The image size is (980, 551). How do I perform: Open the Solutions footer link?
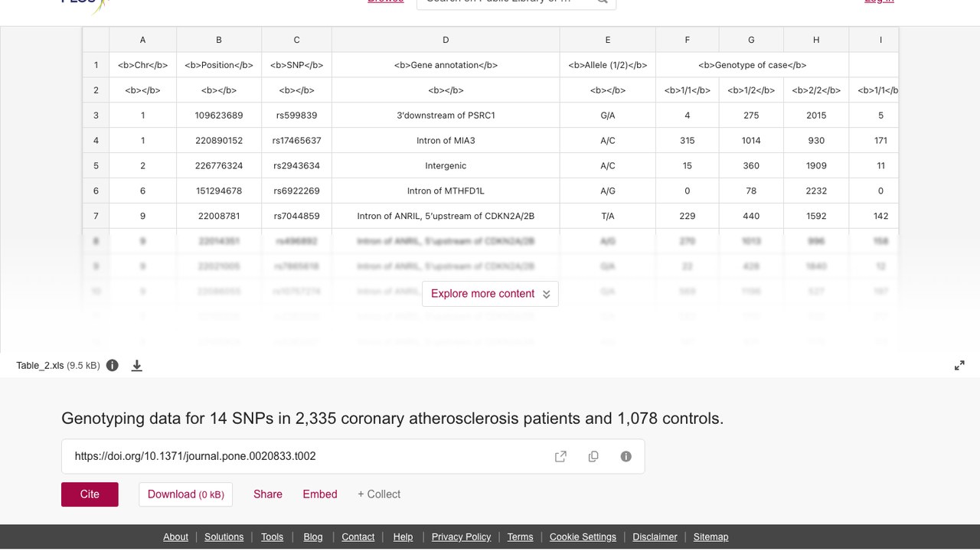(x=224, y=537)
